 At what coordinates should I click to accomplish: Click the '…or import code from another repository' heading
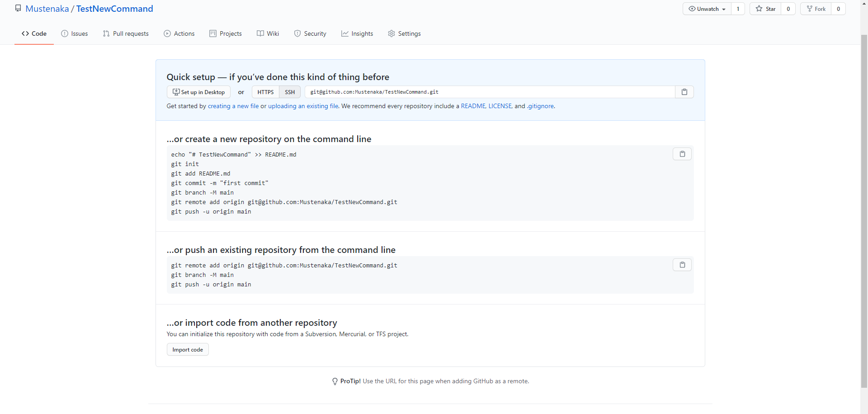252,323
